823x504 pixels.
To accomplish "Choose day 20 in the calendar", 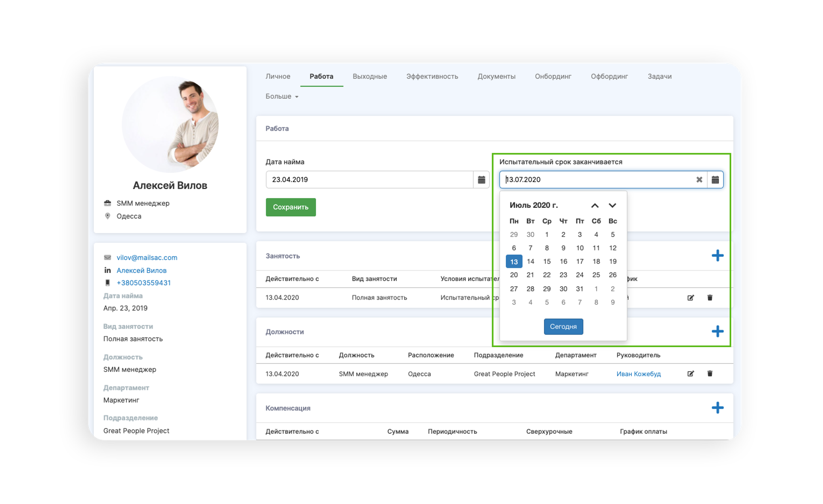I will pos(514,275).
